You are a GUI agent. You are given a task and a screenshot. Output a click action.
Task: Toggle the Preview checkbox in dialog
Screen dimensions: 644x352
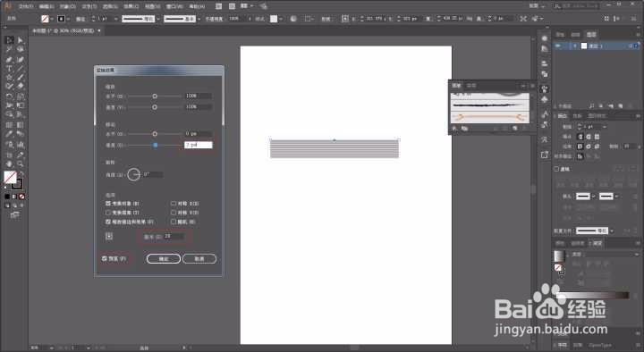105,258
